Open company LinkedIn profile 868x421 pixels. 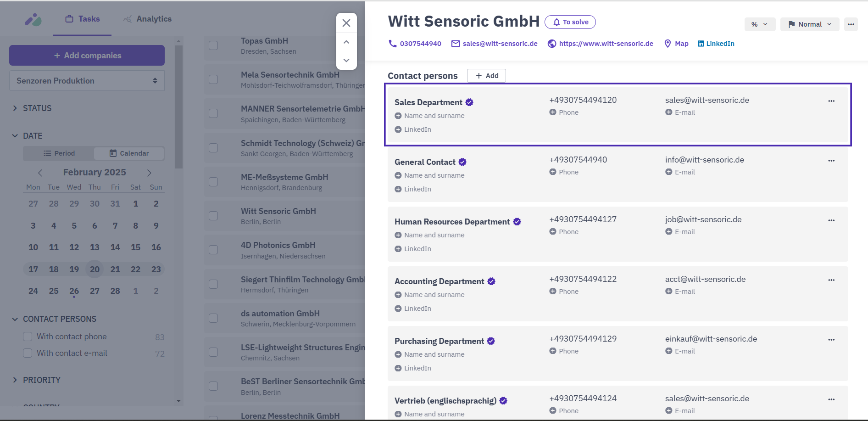coord(716,44)
